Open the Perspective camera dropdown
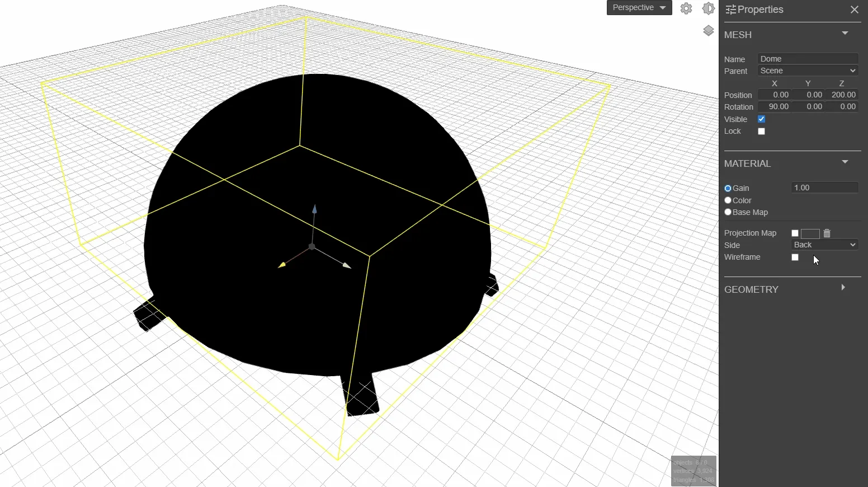Image resolution: width=868 pixels, height=487 pixels. point(639,8)
